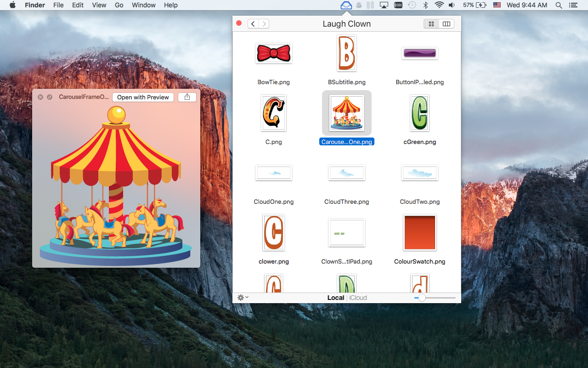
Task: Click the CloudOne.png file name
Action: (x=274, y=201)
